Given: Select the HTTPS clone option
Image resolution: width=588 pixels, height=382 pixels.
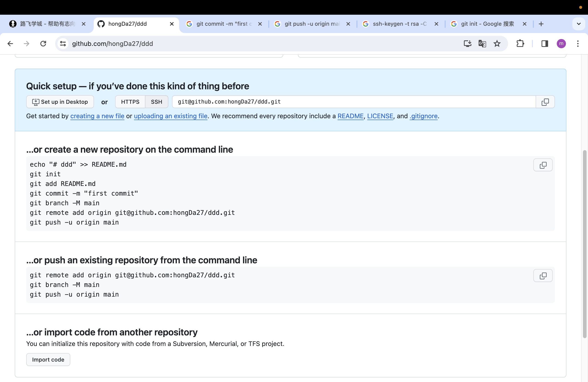Looking at the screenshot, I should point(130,102).
